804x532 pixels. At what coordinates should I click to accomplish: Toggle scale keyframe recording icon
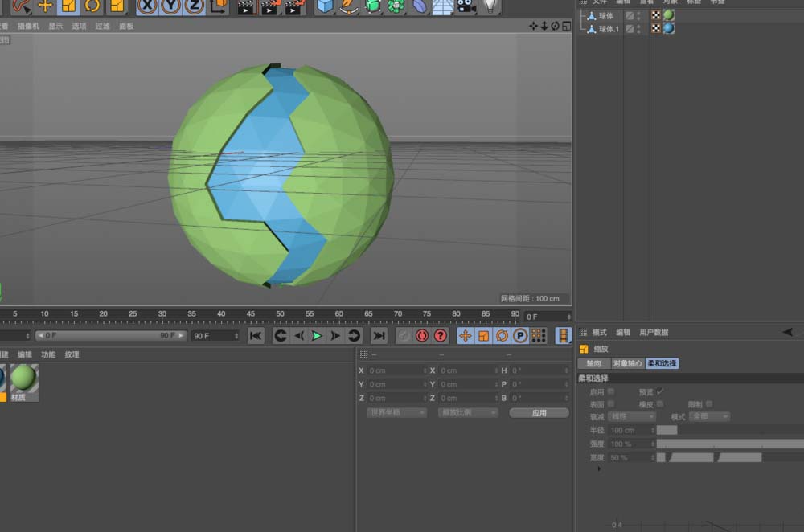(x=483, y=336)
